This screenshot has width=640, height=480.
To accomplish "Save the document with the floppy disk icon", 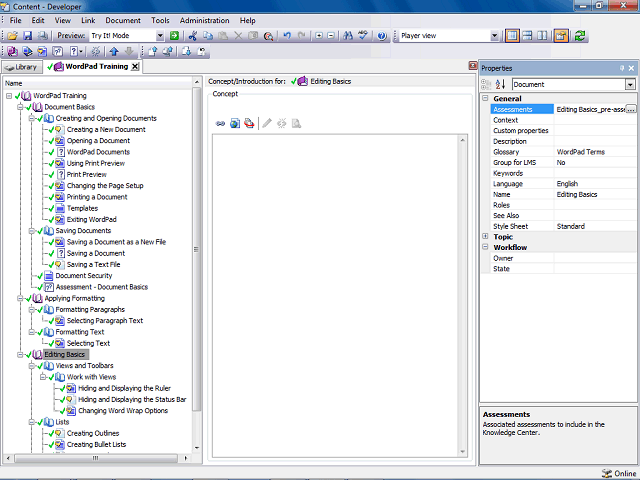I will pos(27,36).
